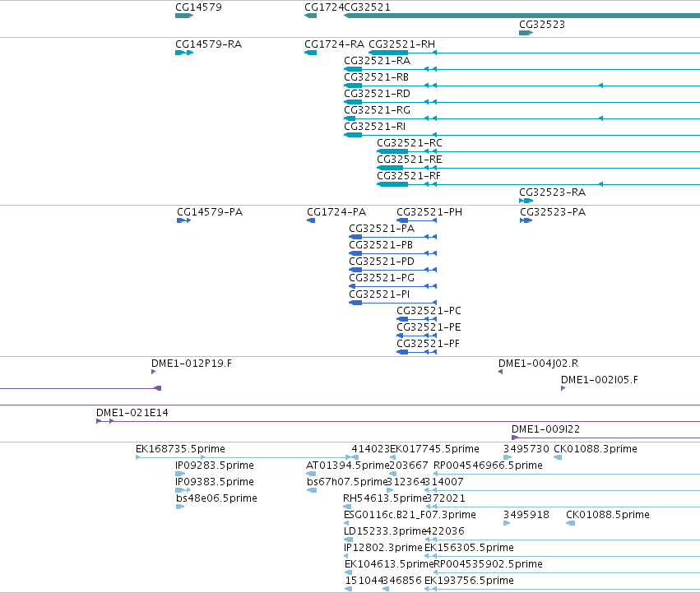Select transcript CG32521-RD label
The height and width of the screenshot is (593, 700).
click(x=378, y=94)
